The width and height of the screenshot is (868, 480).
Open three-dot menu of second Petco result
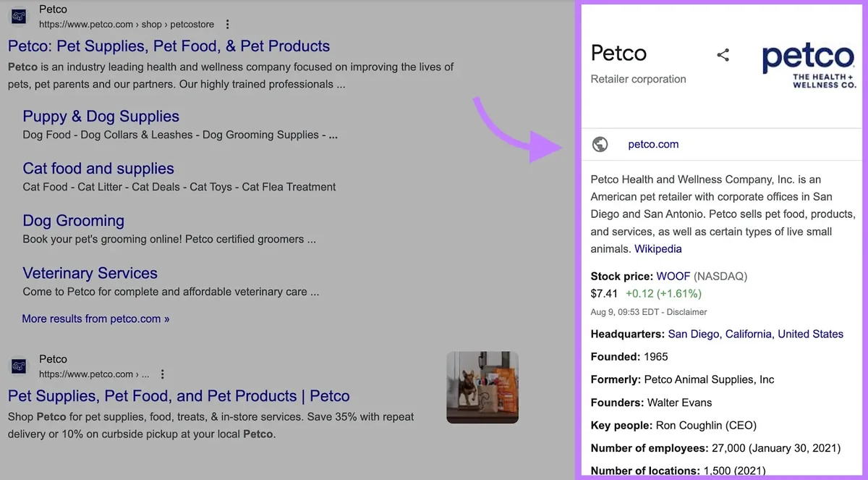[163, 374]
